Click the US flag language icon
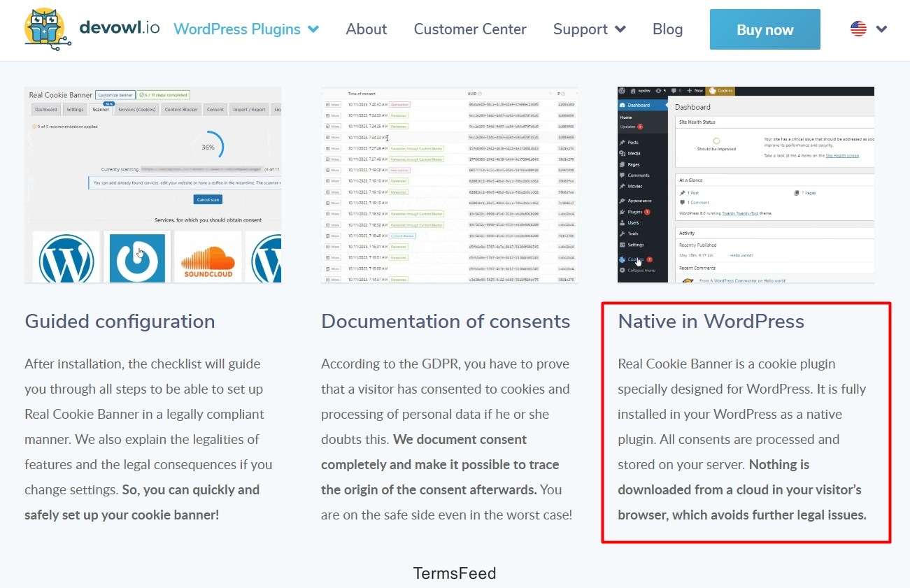Screen dimensions: 910x588 pos(858,29)
